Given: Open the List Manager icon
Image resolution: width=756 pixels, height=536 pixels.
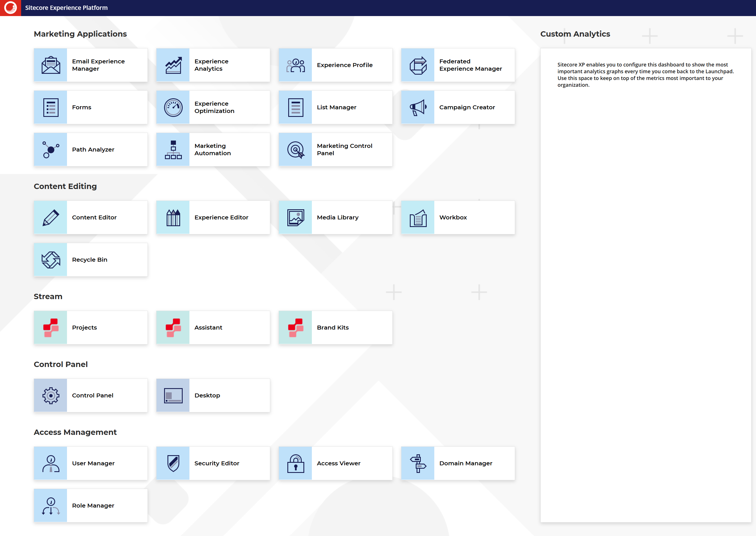Looking at the screenshot, I should pos(295,107).
